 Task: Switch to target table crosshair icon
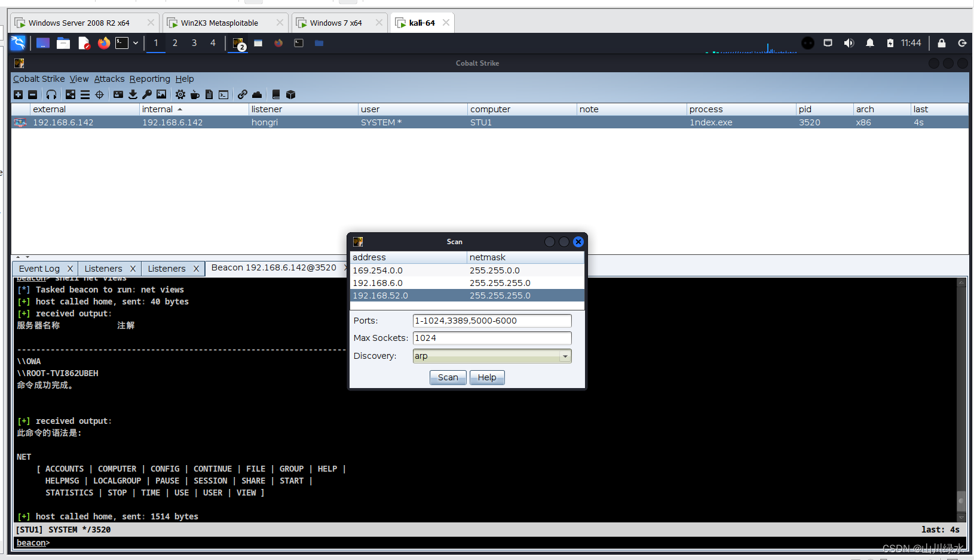coord(99,94)
